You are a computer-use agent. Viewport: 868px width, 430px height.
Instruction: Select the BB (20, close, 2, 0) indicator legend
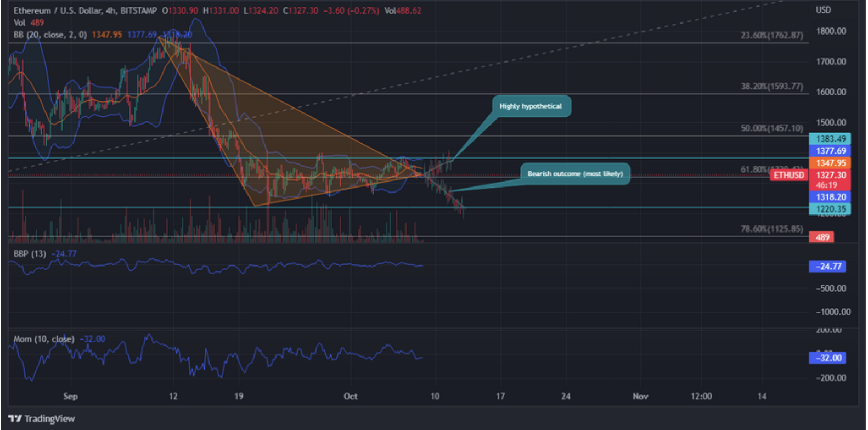tap(50, 35)
